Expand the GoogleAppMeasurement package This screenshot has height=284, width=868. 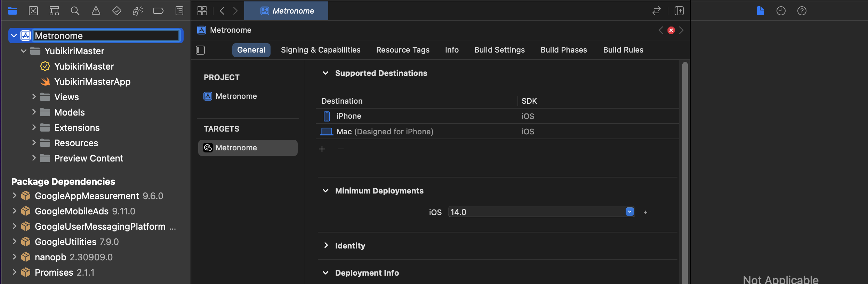[14, 196]
